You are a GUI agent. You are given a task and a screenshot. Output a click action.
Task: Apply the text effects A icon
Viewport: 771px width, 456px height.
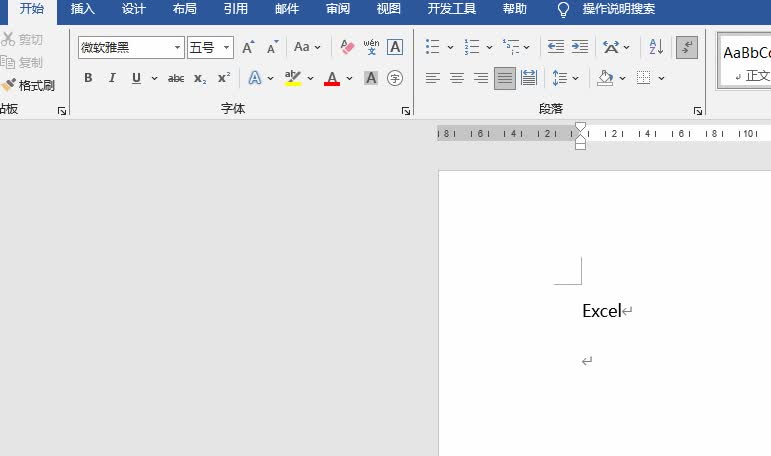pyautogui.click(x=255, y=78)
